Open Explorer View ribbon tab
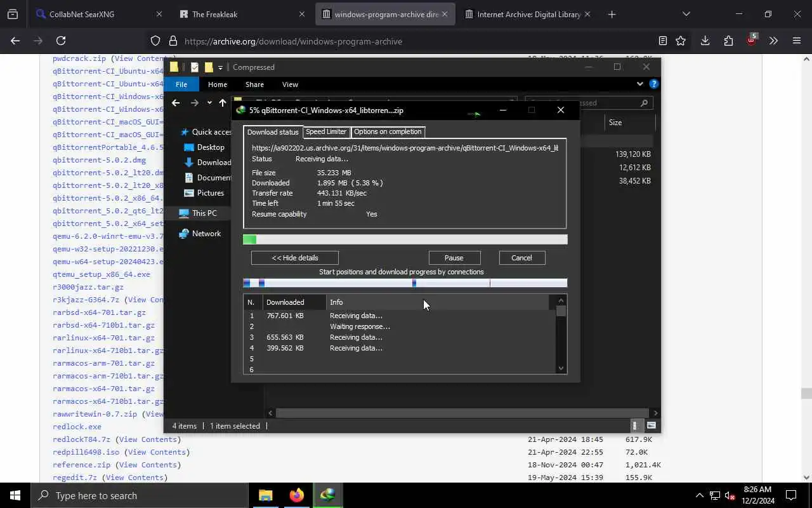 pyautogui.click(x=290, y=84)
